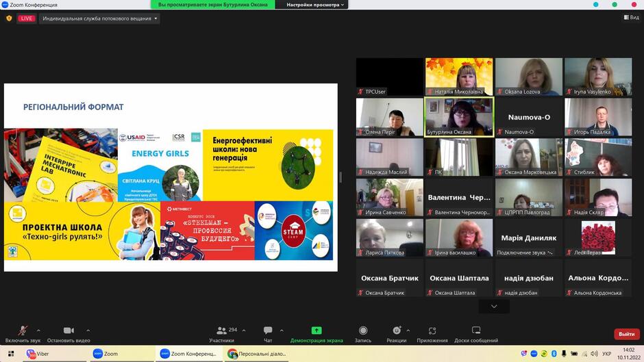Open the Chat icon

click(x=268, y=331)
